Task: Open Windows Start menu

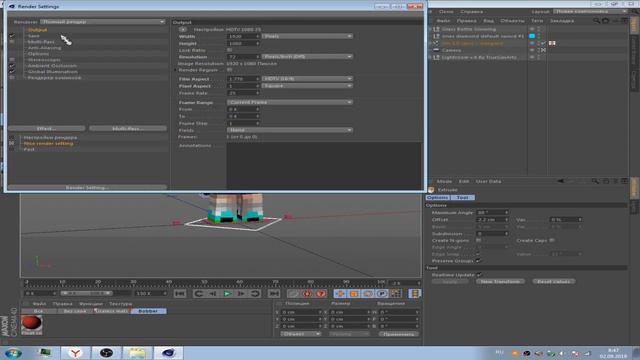Action: 13,353
